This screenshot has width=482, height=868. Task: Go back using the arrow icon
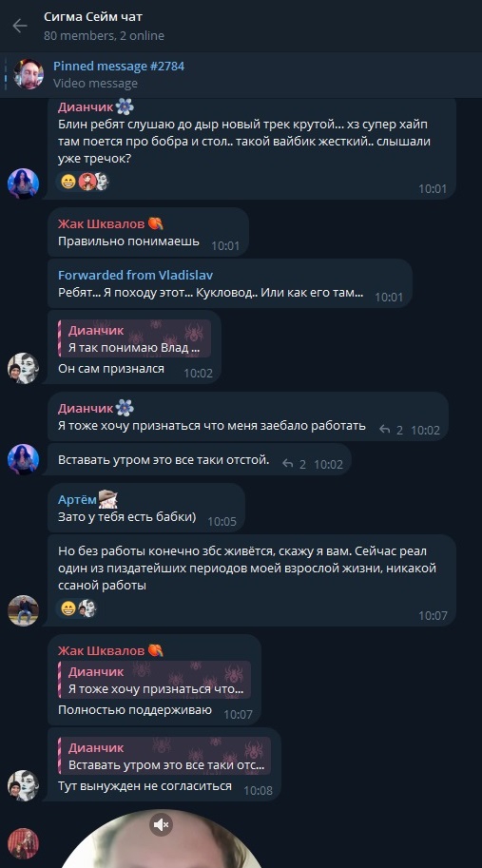20,26
